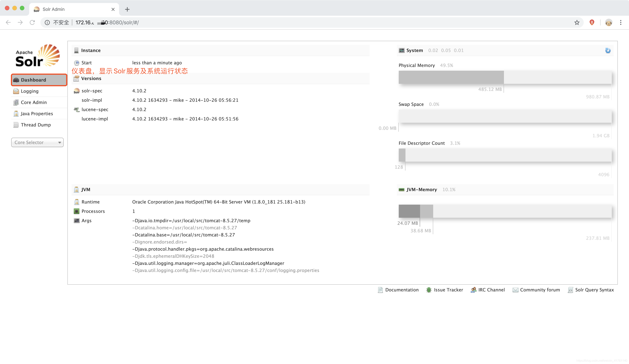The height and width of the screenshot is (364, 629).
Task: Click the Start clock icon
Action: [x=77, y=63]
